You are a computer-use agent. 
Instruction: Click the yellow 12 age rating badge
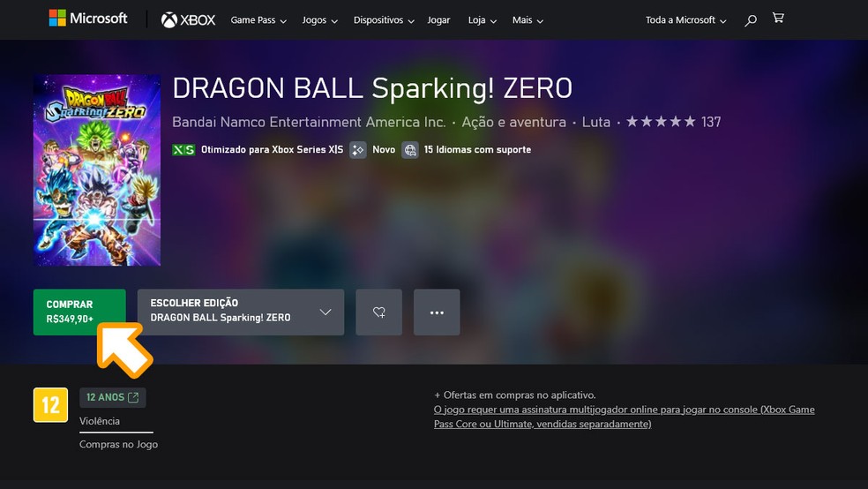50,405
